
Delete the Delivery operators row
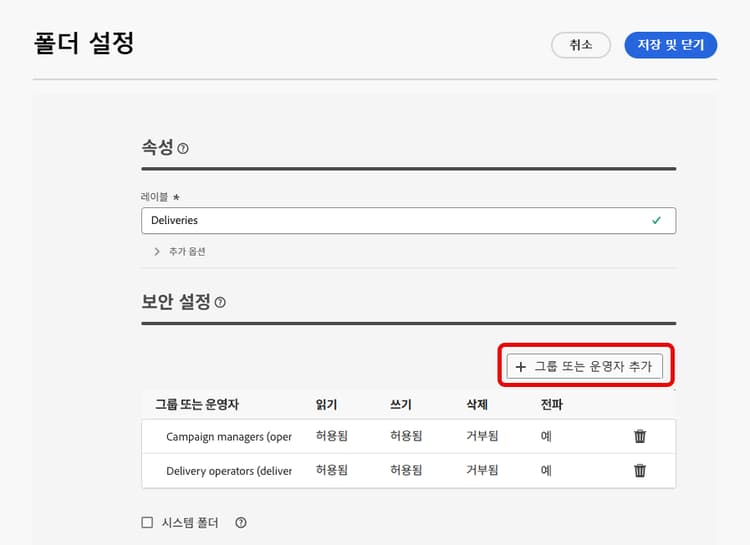point(640,471)
